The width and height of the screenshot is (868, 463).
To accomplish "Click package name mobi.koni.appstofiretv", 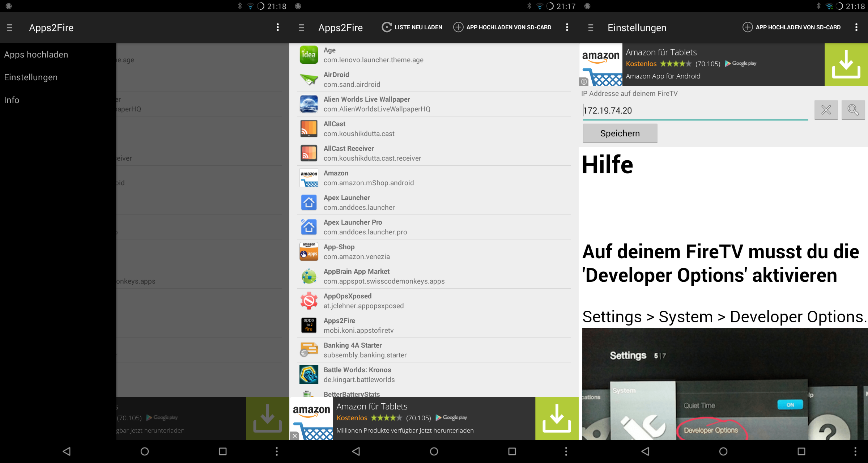I will click(x=358, y=331).
